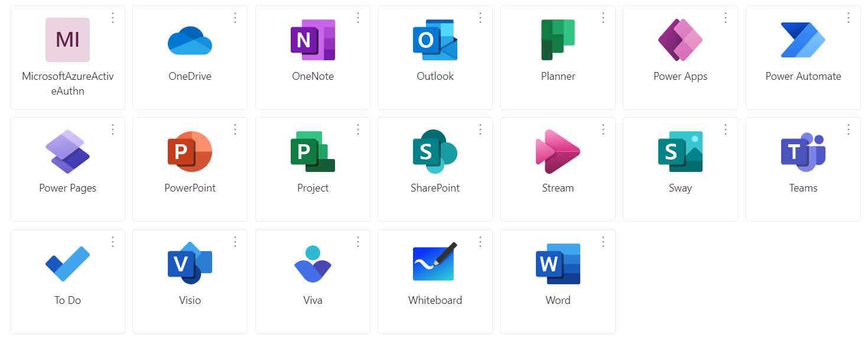This screenshot has height=347, width=868.
Task: Click the "Viva" label text
Action: coord(313,300)
